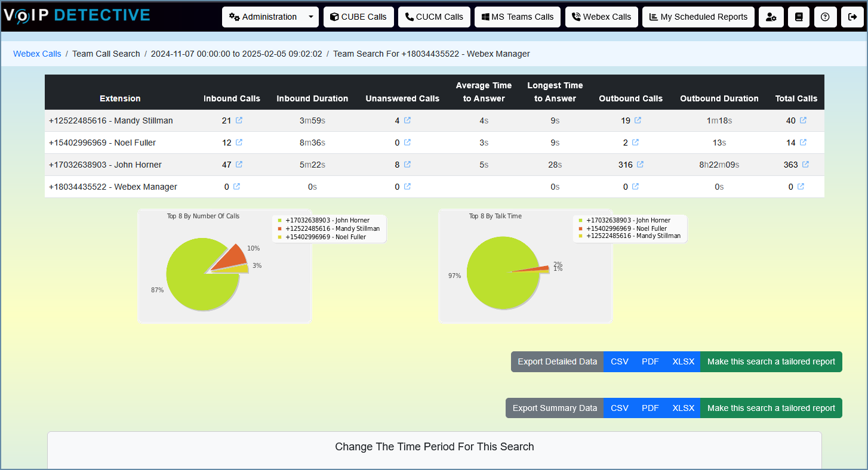
Task: Click the Team Call Search breadcrumb text
Action: pyautogui.click(x=106, y=54)
